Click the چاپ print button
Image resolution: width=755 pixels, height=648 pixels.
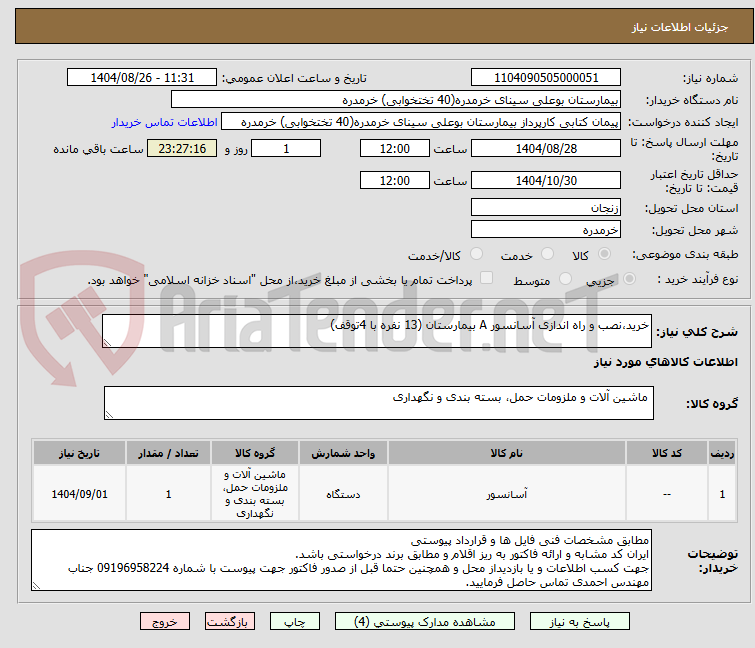pyautogui.click(x=295, y=621)
